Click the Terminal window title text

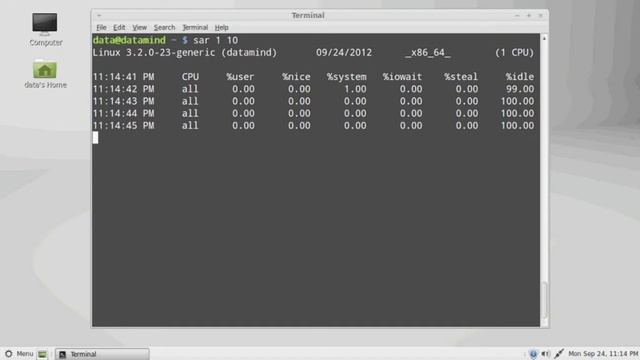point(308,16)
